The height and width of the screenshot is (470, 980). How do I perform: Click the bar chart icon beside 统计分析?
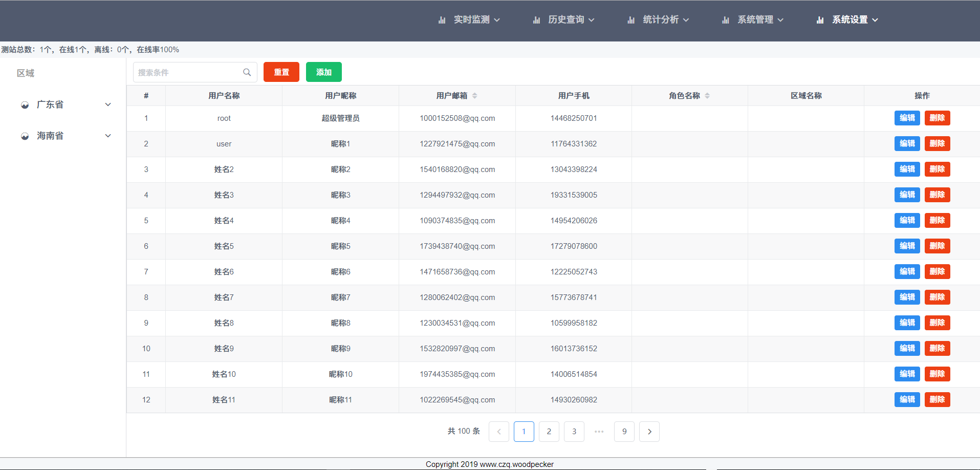tap(631, 20)
